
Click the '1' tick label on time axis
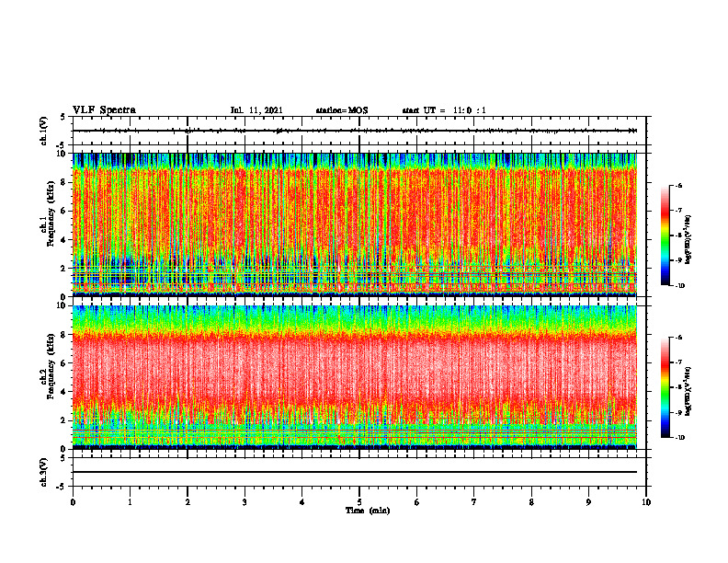(x=130, y=502)
